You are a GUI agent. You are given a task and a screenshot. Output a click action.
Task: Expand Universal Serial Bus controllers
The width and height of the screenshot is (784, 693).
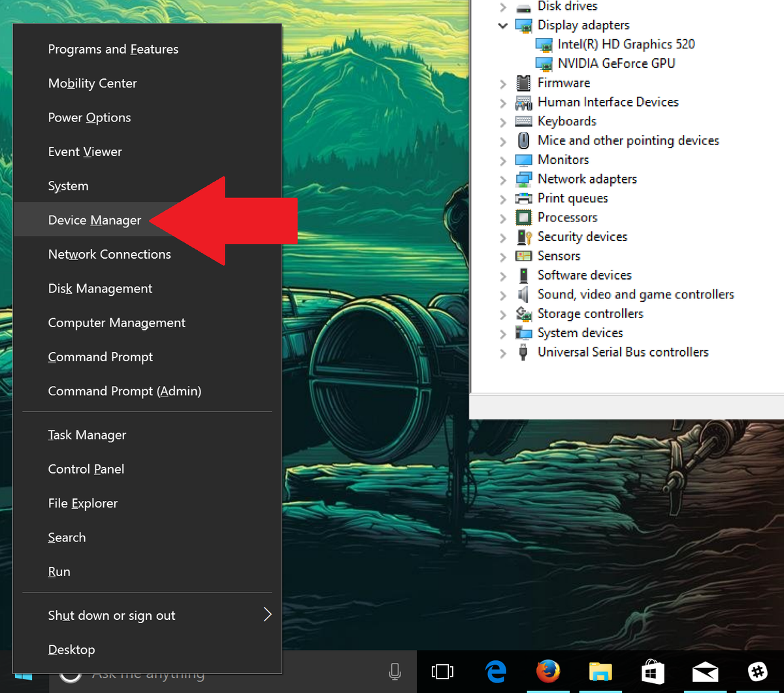coord(502,352)
